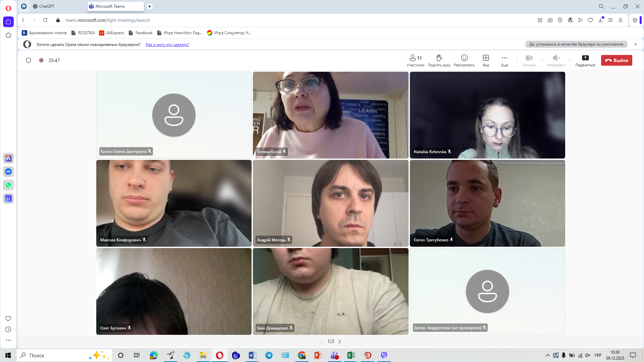Toggle the camera on
Screen dimensions: 644x362
[529, 60]
